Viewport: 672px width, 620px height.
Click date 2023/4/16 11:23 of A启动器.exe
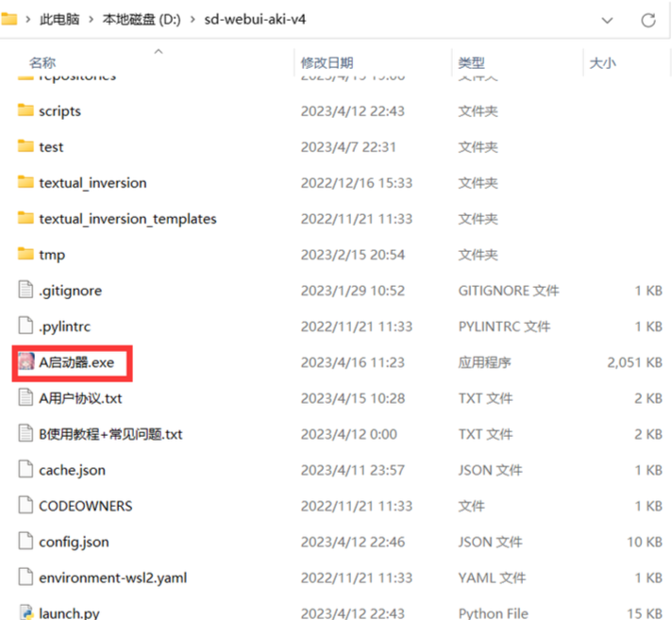[352, 362]
